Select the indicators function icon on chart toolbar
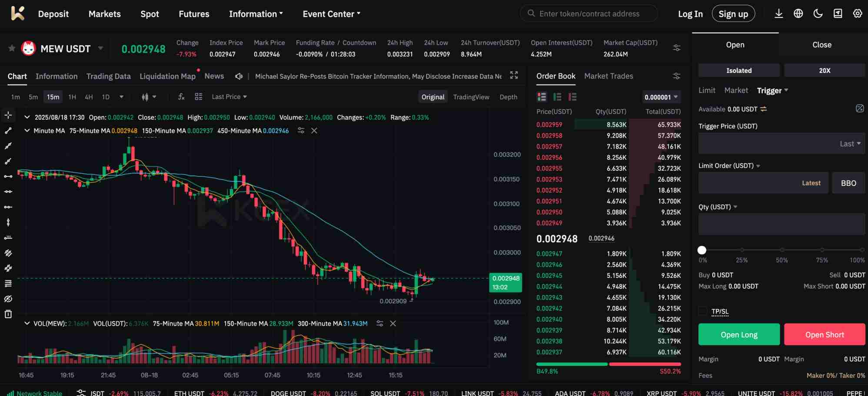The image size is (868, 396). click(181, 96)
